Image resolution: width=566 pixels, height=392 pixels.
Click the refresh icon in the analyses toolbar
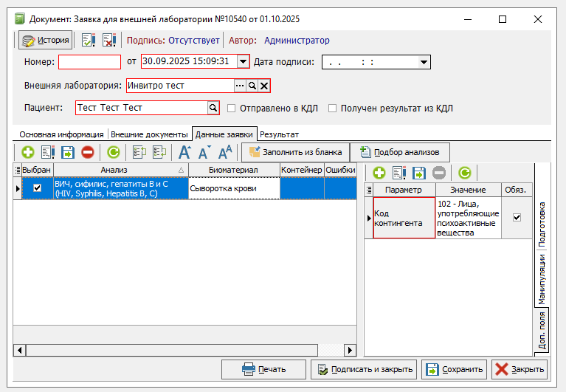click(114, 153)
